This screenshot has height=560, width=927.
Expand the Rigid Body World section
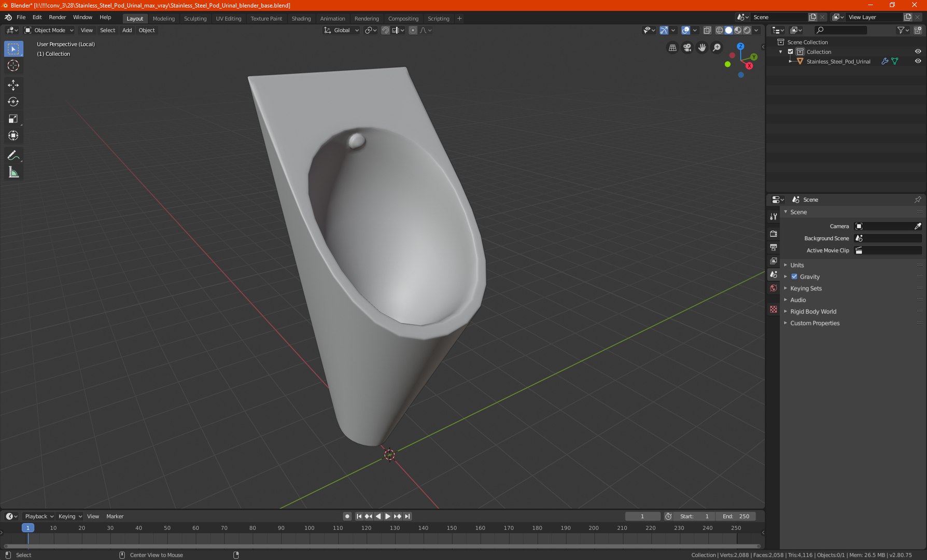click(813, 312)
